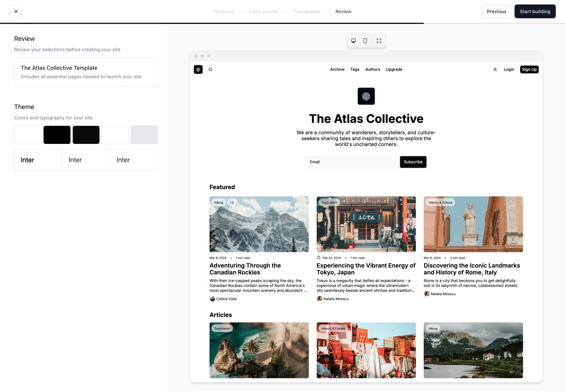Select the second black color swatch
Viewport: 565px width, 392px height.
click(x=86, y=135)
